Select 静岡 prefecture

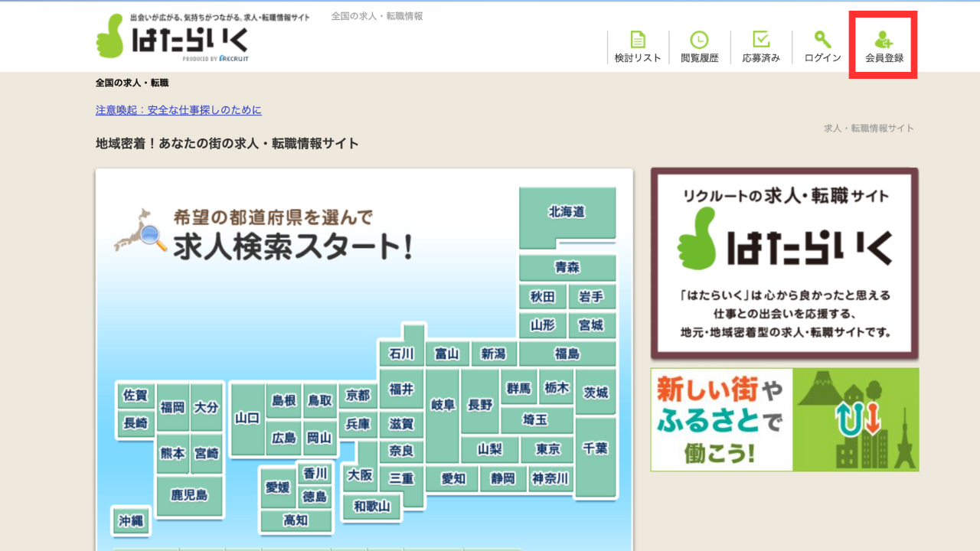tap(504, 479)
